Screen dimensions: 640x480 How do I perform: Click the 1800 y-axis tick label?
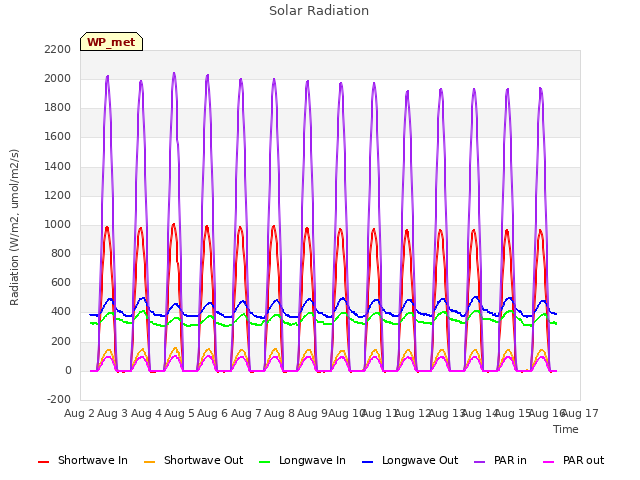(58, 108)
